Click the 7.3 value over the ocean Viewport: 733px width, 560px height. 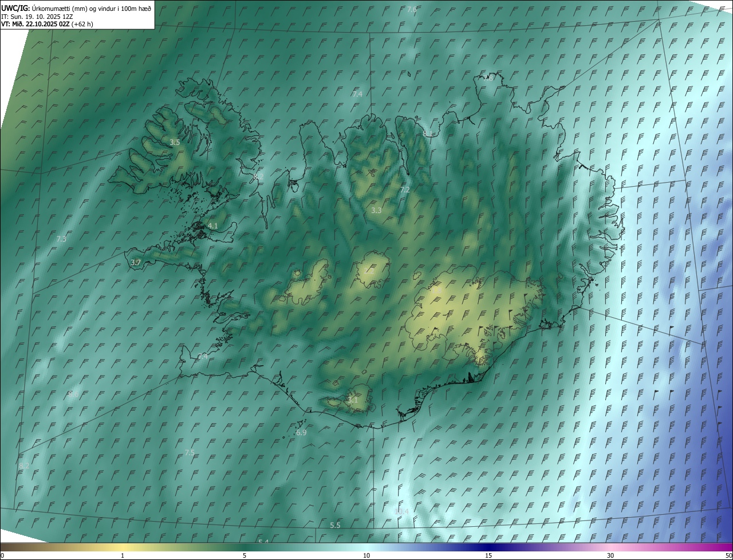pyautogui.click(x=61, y=239)
